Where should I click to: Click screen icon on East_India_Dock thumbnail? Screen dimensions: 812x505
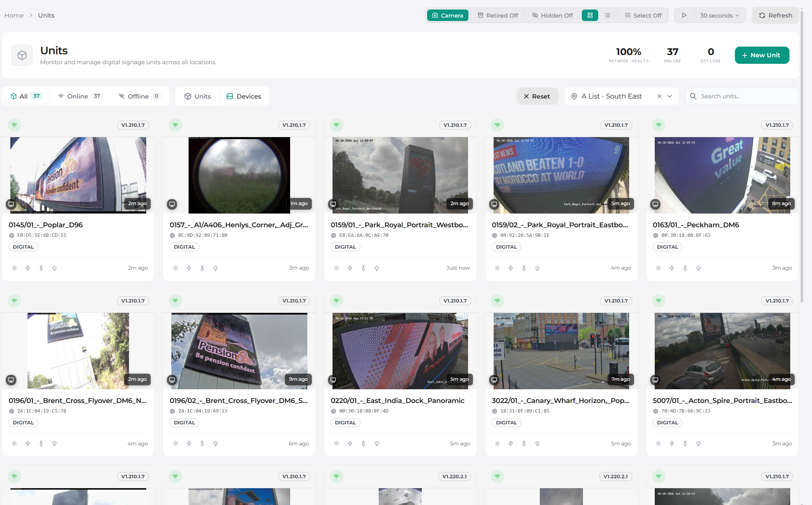coord(333,380)
